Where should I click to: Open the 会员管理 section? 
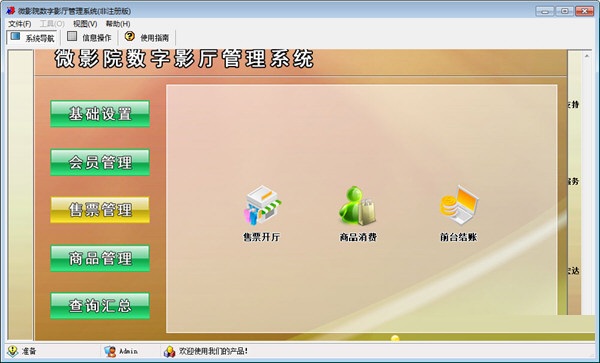[x=100, y=162]
